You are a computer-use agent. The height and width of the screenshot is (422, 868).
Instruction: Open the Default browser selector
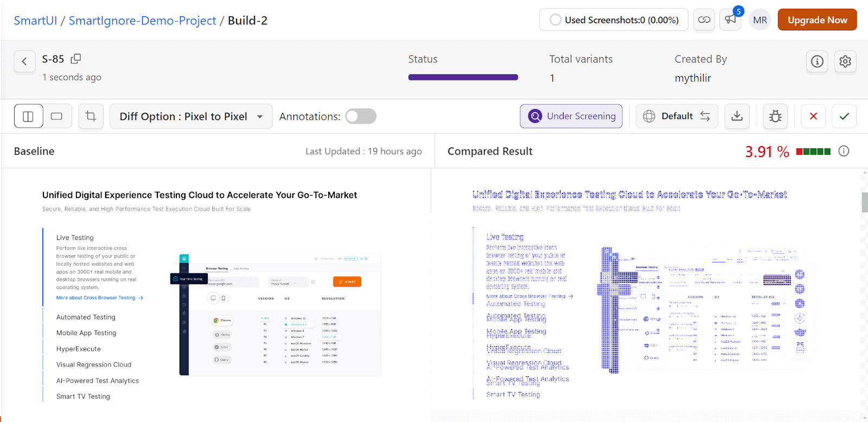pos(676,116)
